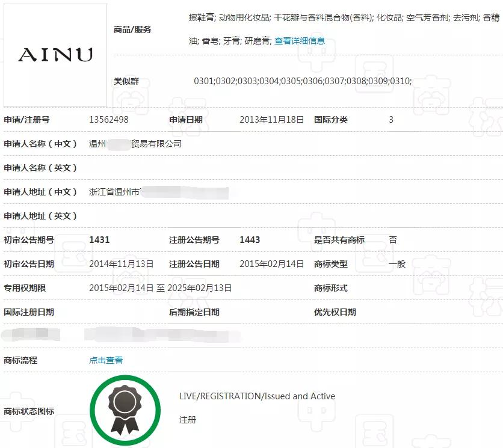
Task: Click the 注册公告日期 label
Action: coord(194,264)
